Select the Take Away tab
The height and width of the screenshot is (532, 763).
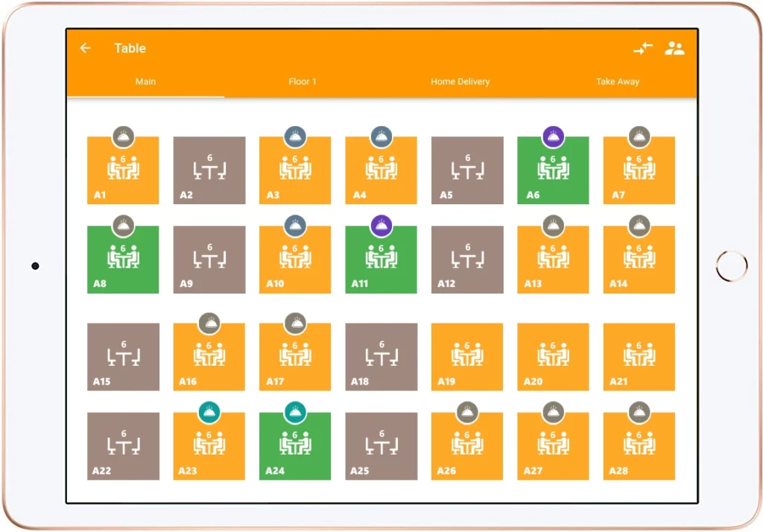point(618,81)
